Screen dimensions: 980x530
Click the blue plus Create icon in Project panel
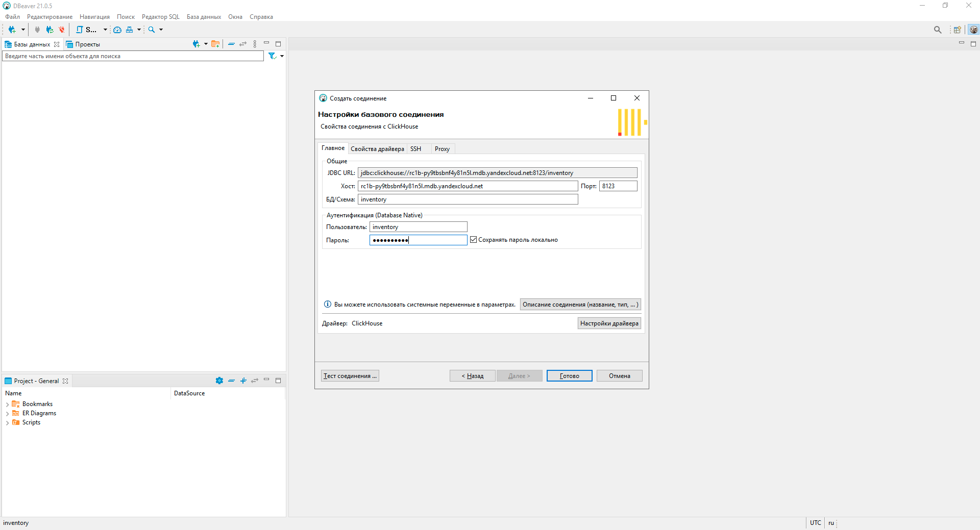tap(243, 381)
